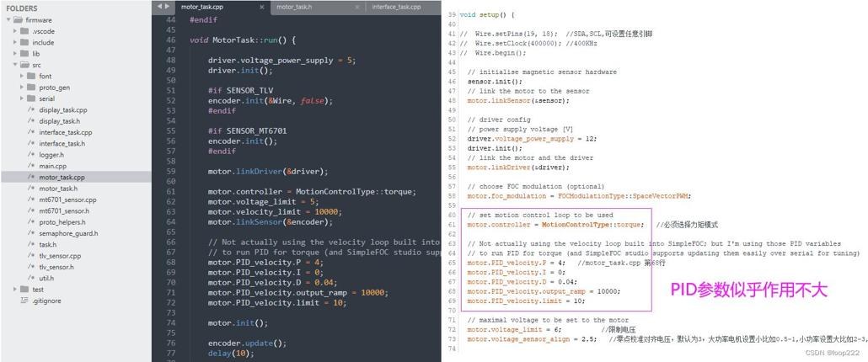Expand the proto_gen folder
Screen dimensions: 868x362
point(22,88)
